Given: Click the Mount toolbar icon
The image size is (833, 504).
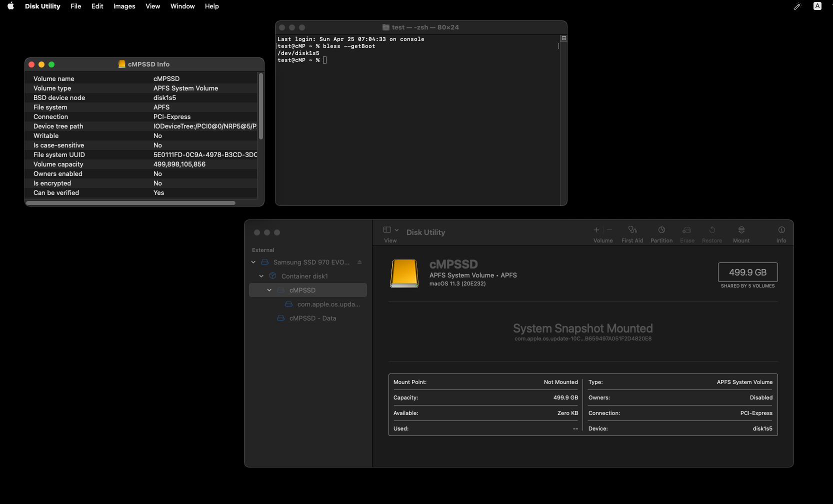Looking at the screenshot, I should [741, 230].
